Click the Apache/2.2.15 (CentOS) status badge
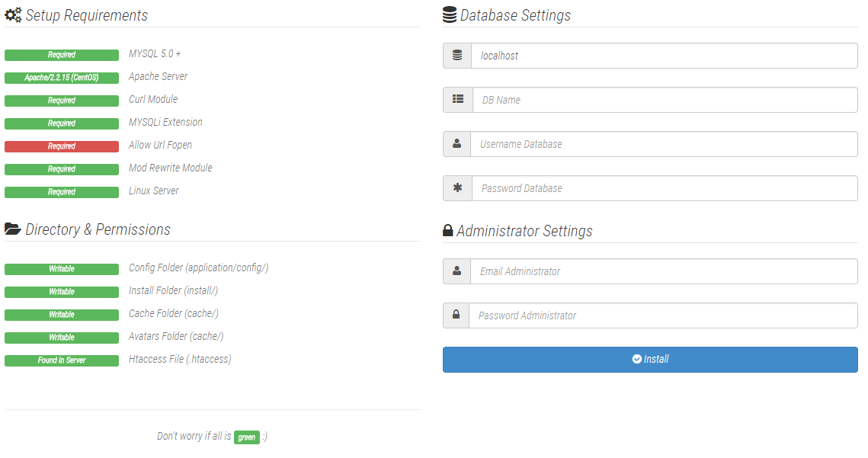Image resolution: width=868 pixels, height=458 pixels. [62, 78]
